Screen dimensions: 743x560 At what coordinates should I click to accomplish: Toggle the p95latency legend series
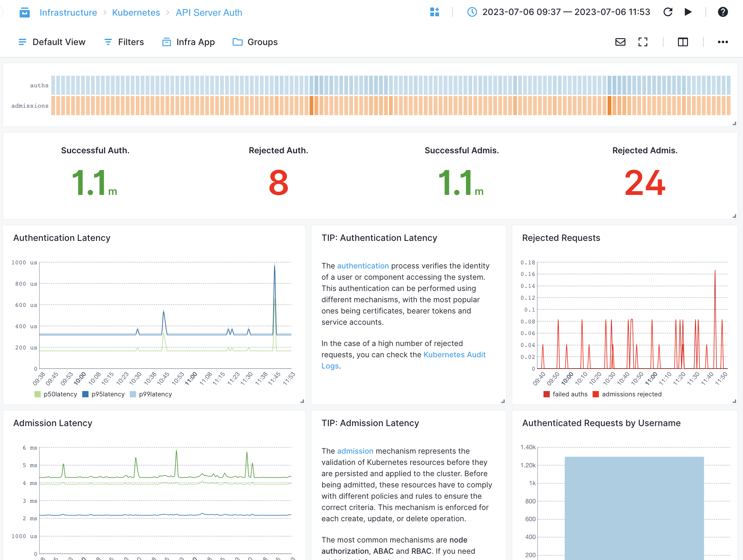(104, 394)
